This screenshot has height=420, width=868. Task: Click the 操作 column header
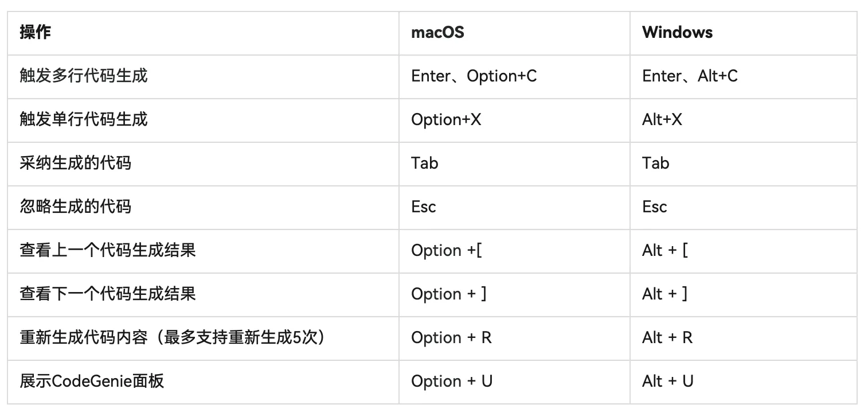pos(36,32)
